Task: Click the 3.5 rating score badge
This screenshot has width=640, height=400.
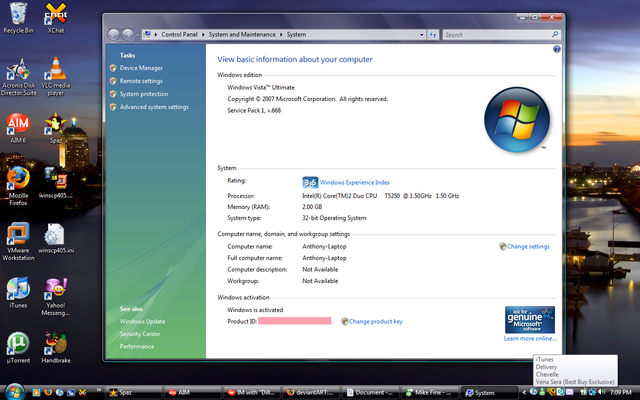Action: click(310, 182)
